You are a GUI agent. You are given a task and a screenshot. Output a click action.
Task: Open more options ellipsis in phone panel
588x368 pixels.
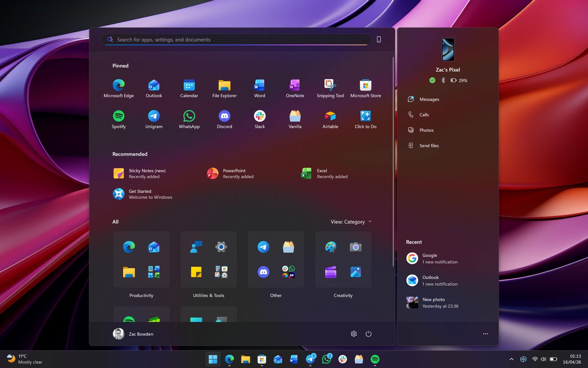(485, 334)
